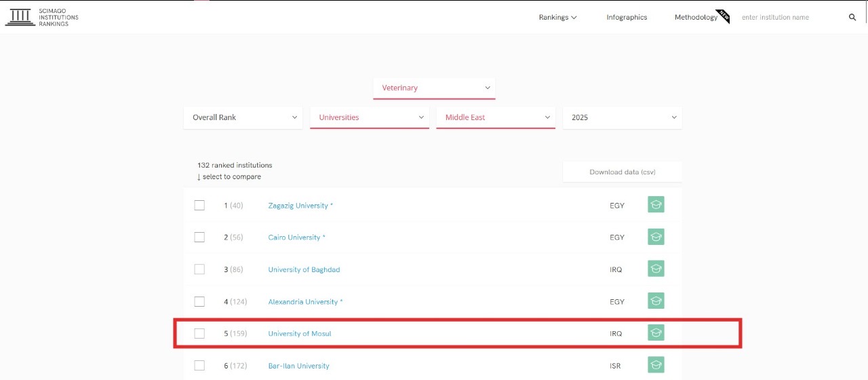Click graduation cap icon for Alexandria University
868x380 pixels.
point(656,301)
